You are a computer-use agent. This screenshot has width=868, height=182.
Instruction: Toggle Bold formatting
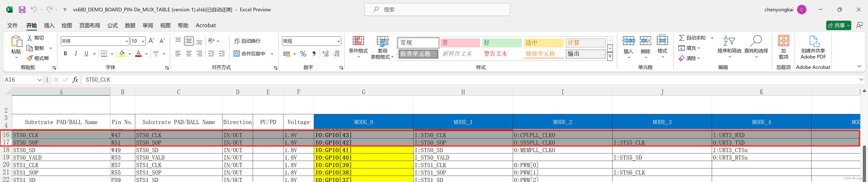(65, 53)
